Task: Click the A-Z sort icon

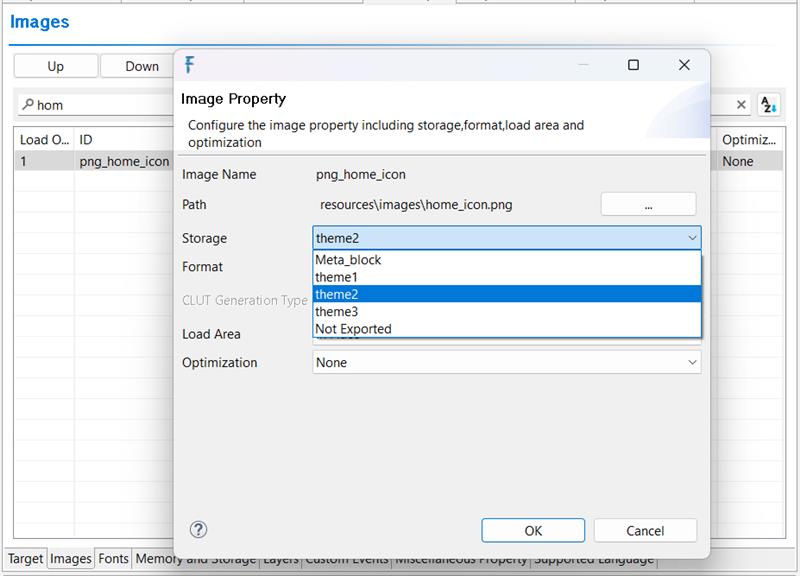Action: [768, 104]
